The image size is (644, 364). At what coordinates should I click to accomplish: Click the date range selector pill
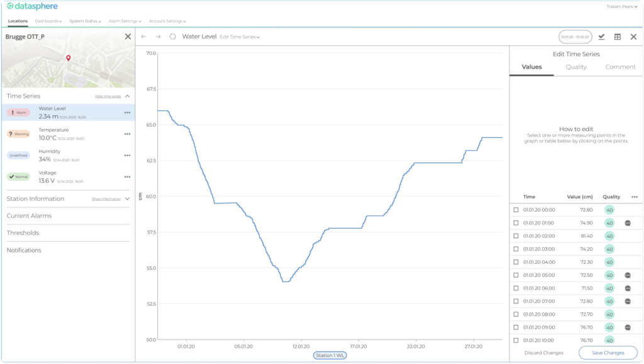[575, 37]
